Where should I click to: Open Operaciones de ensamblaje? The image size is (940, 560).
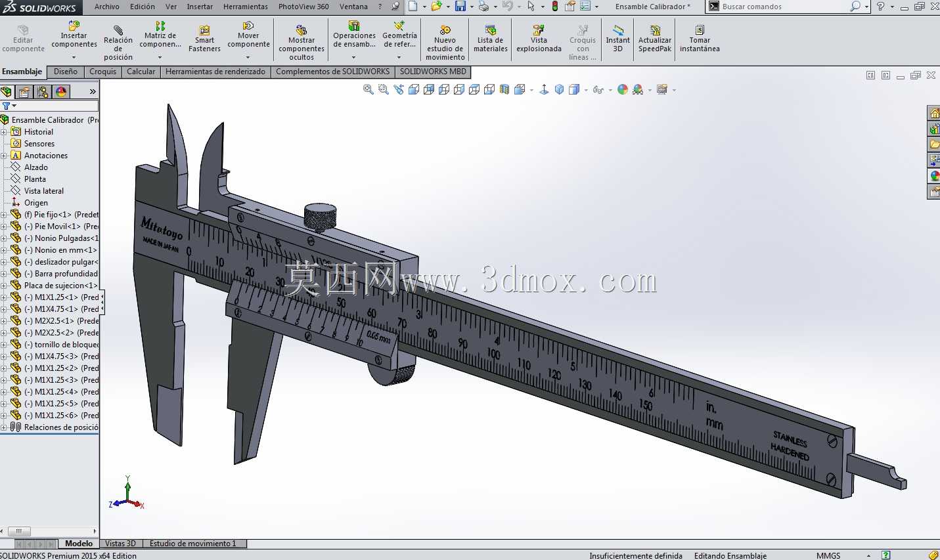tap(354, 36)
